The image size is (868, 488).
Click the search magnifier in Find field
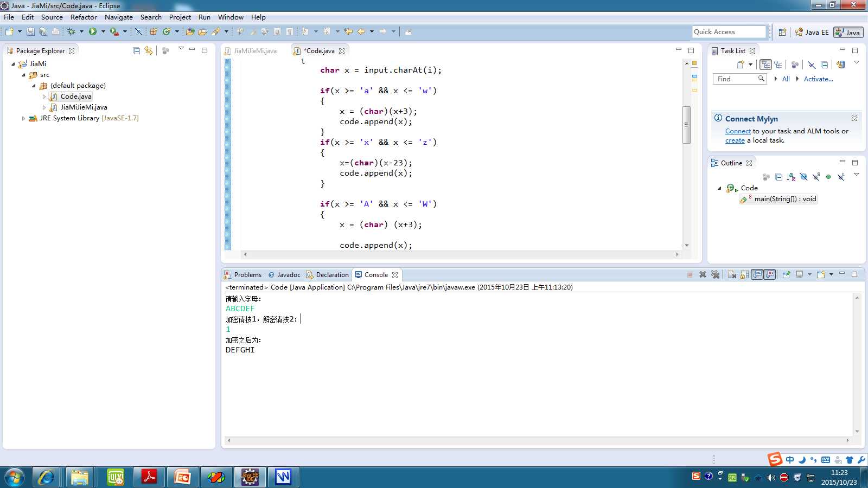[761, 79]
